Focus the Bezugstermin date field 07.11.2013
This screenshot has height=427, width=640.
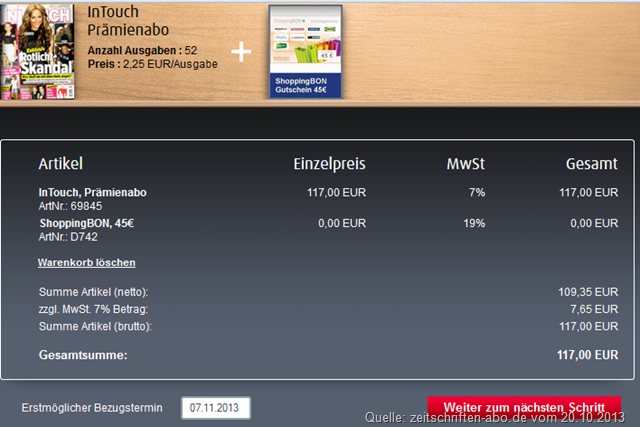pyautogui.click(x=216, y=408)
